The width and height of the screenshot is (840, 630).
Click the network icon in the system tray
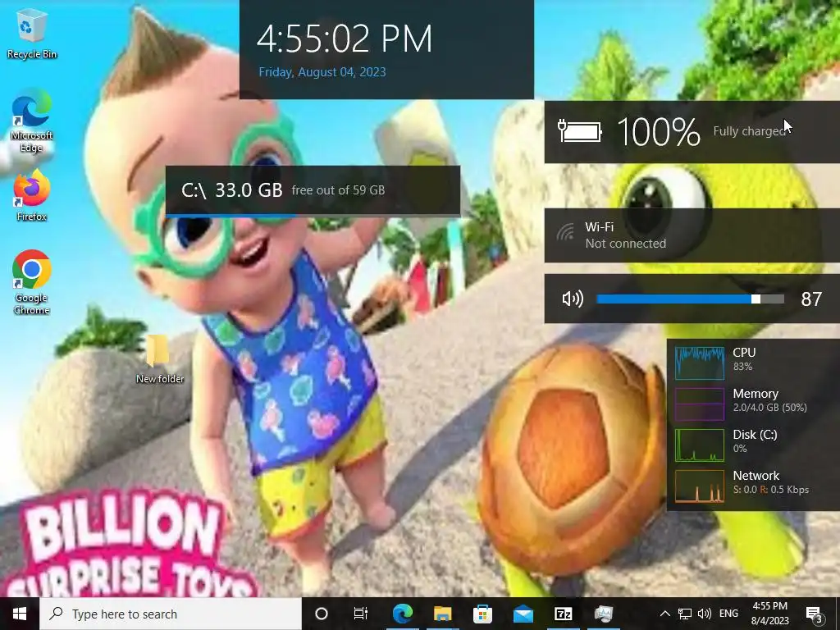685,614
